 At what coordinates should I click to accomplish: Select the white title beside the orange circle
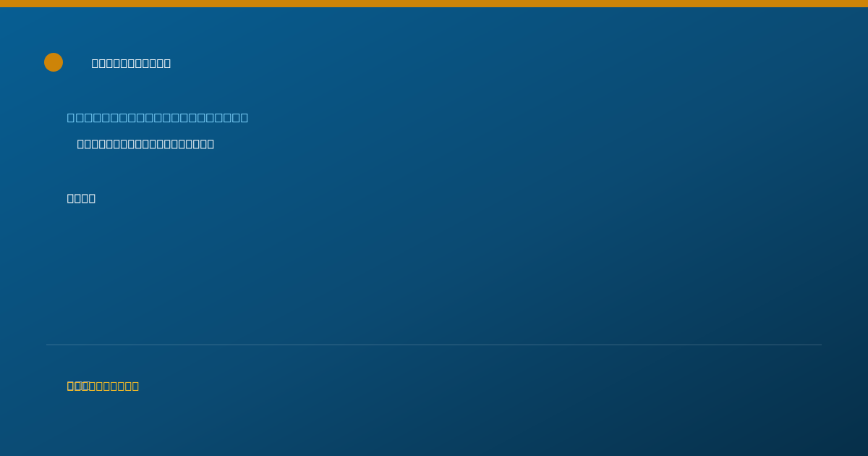click(x=131, y=63)
